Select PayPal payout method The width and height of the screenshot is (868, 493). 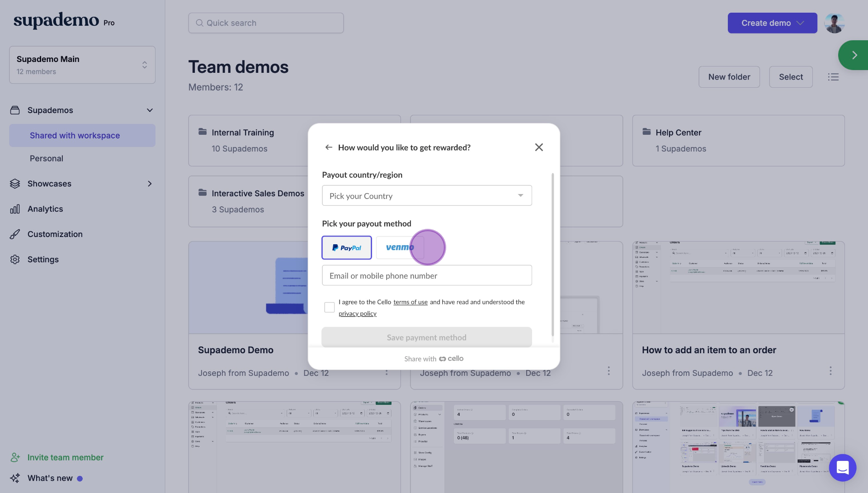(x=347, y=248)
